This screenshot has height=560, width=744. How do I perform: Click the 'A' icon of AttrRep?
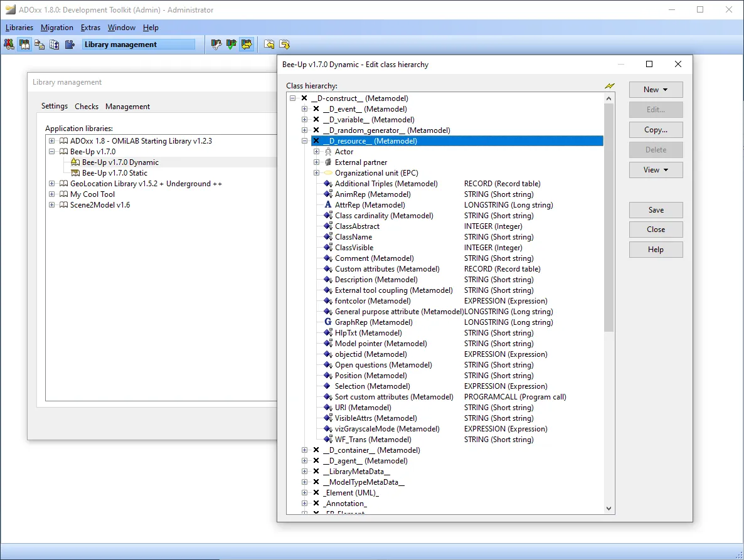pos(328,205)
